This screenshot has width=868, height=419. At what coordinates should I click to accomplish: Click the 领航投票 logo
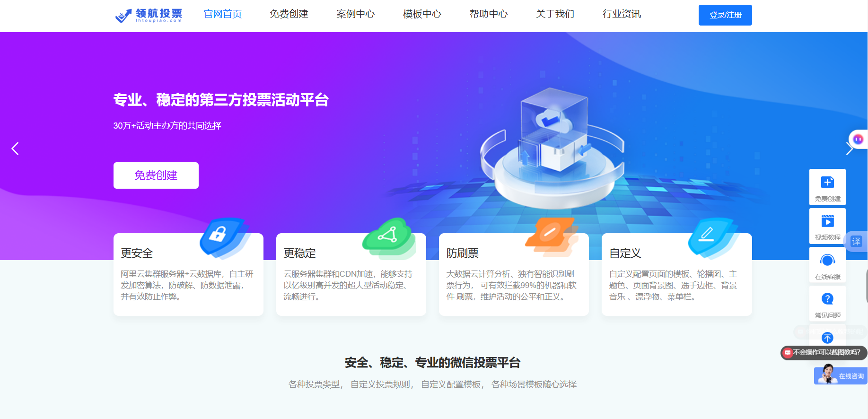click(x=149, y=15)
